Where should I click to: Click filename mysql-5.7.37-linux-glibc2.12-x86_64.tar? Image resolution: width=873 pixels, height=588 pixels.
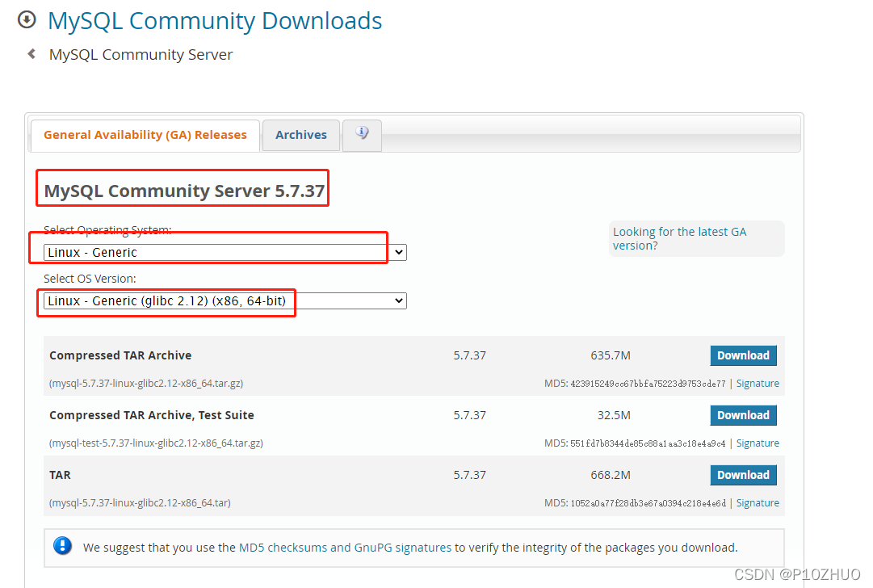click(140, 503)
